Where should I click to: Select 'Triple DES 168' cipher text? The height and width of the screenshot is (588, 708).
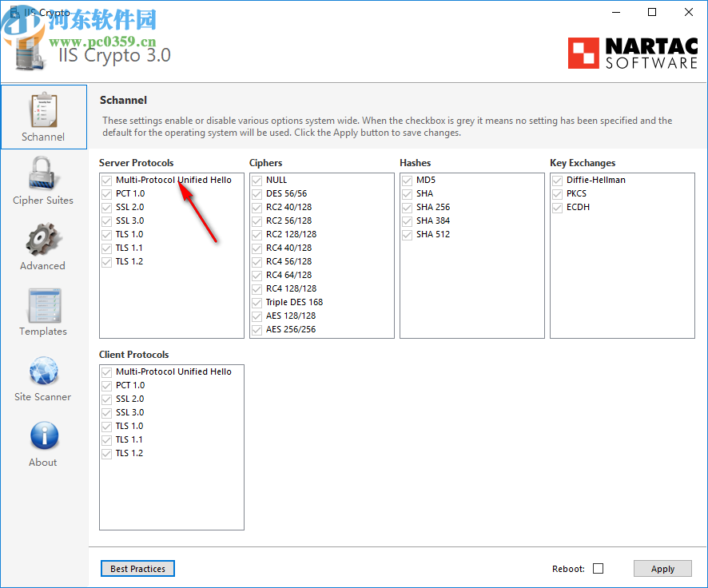coord(294,302)
